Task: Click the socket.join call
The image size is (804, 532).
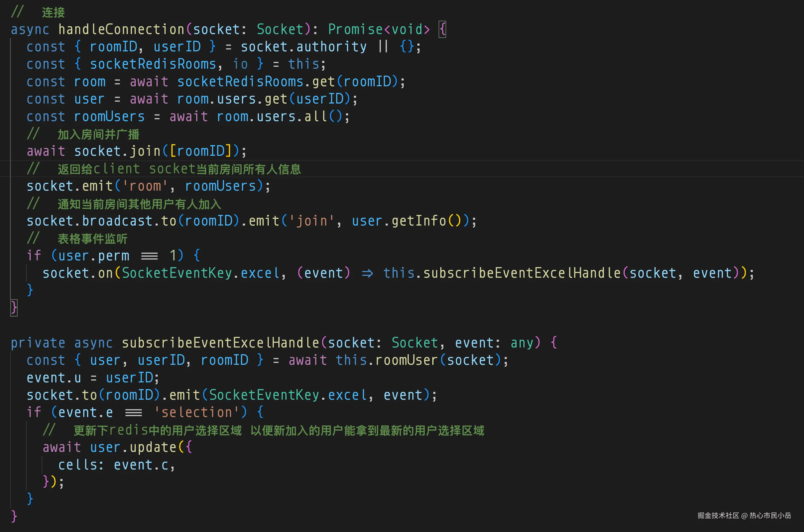Action: click(x=117, y=151)
